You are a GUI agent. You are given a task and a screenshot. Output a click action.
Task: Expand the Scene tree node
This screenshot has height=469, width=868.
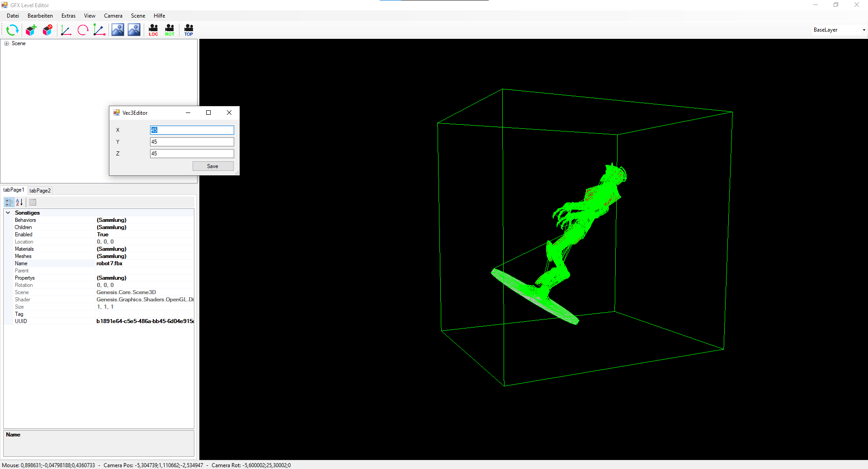pyautogui.click(x=7, y=44)
